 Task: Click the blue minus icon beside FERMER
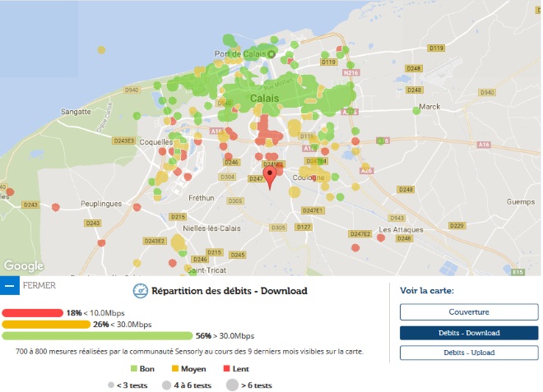[x=10, y=285]
